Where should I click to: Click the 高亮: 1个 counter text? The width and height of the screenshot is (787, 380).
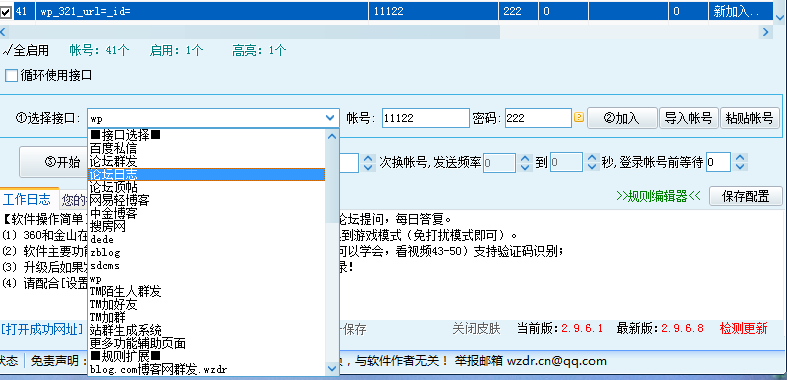(x=259, y=50)
